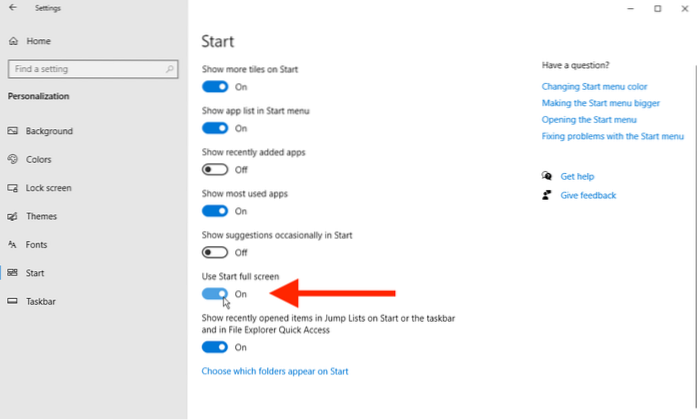
Task: Click the back arrow in Settings
Action: [x=13, y=8]
